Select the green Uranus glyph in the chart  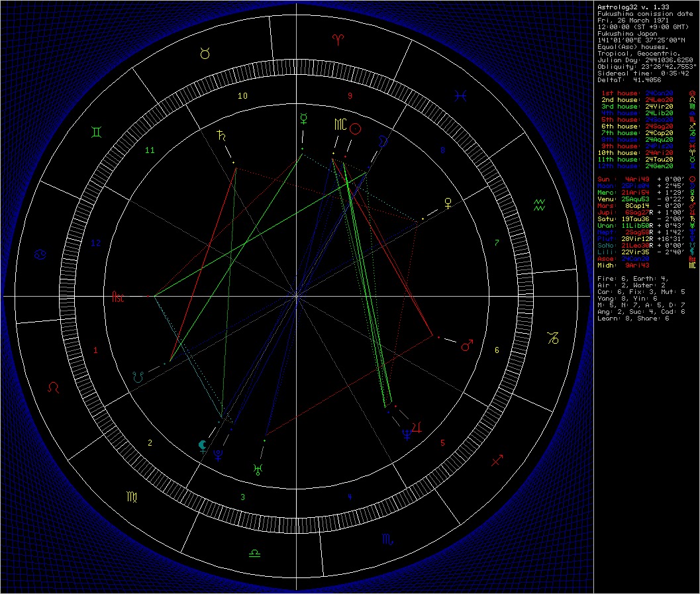258,470
